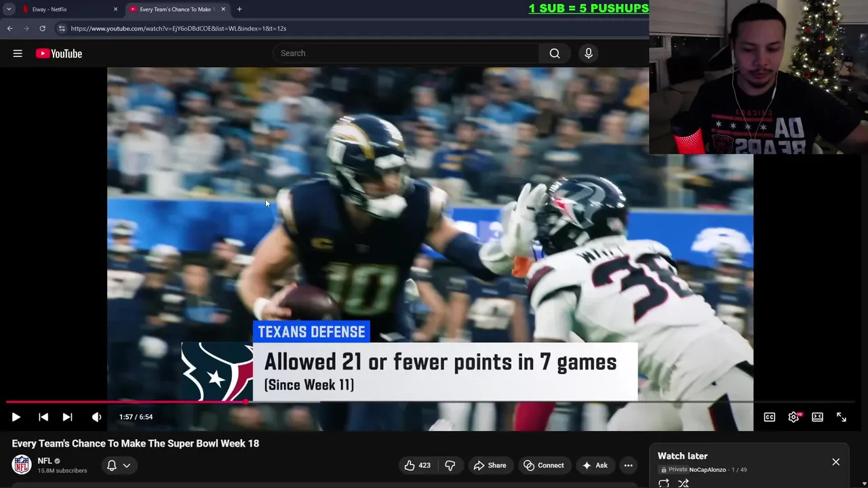The height and width of the screenshot is (488, 868).
Task: Toggle loop playlist in Watch later
Action: (x=664, y=483)
